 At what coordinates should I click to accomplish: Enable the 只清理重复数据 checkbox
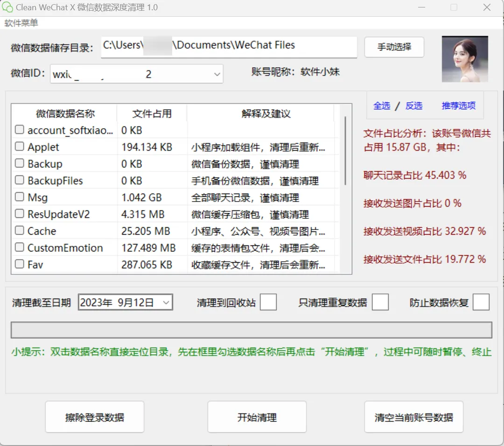(380, 302)
